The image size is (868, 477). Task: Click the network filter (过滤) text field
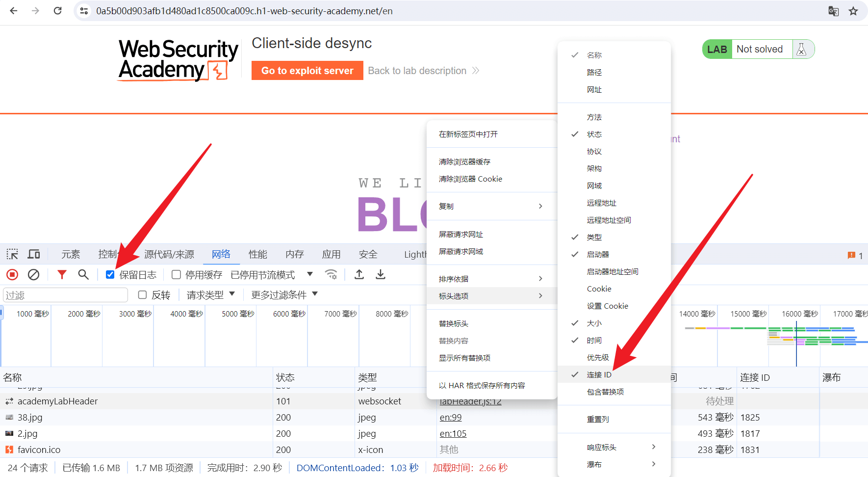pos(65,295)
